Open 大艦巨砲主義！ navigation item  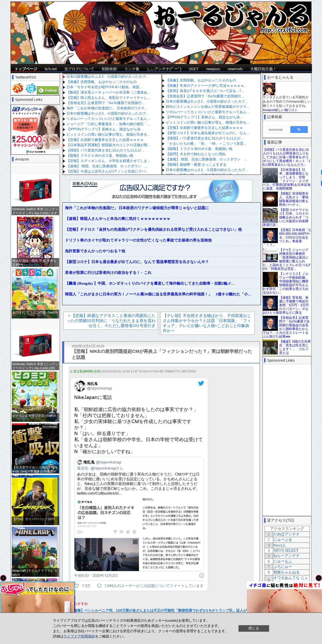[x=263, y=69]
